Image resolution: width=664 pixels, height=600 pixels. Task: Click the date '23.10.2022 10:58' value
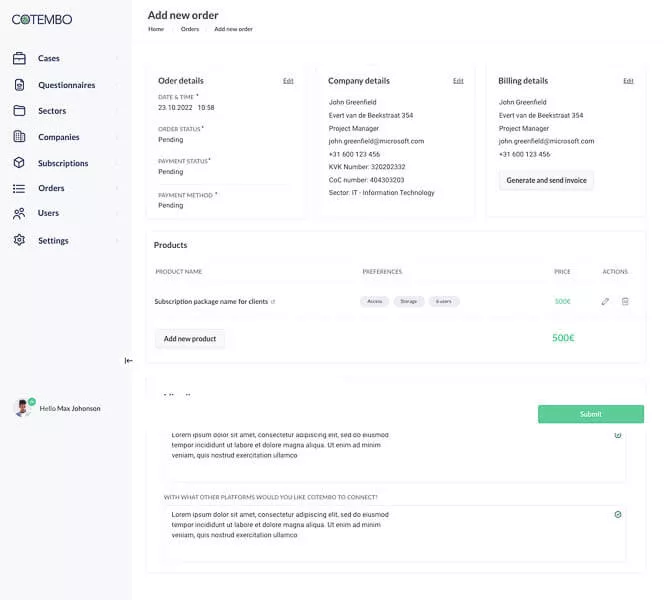186,108
